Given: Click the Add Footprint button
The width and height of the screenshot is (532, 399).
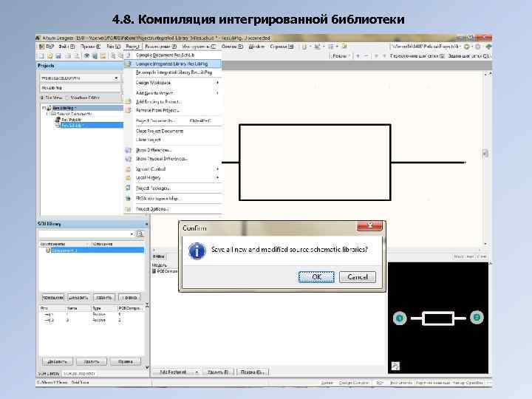Looking at the screenshot, I should click(x=173, y=372).
